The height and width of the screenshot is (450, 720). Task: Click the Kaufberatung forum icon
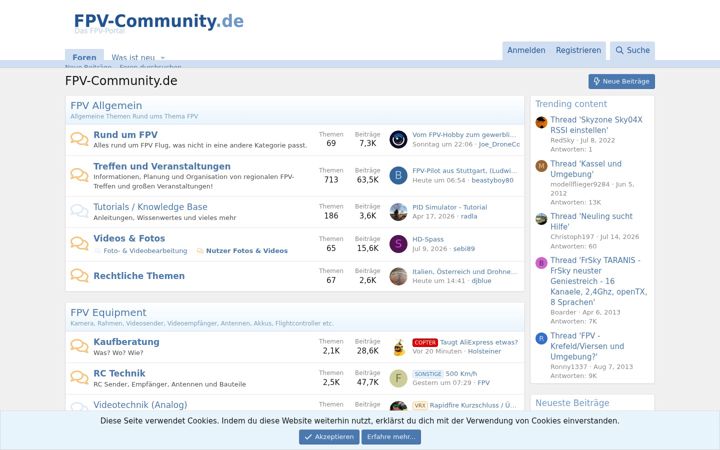pos(79,346)
